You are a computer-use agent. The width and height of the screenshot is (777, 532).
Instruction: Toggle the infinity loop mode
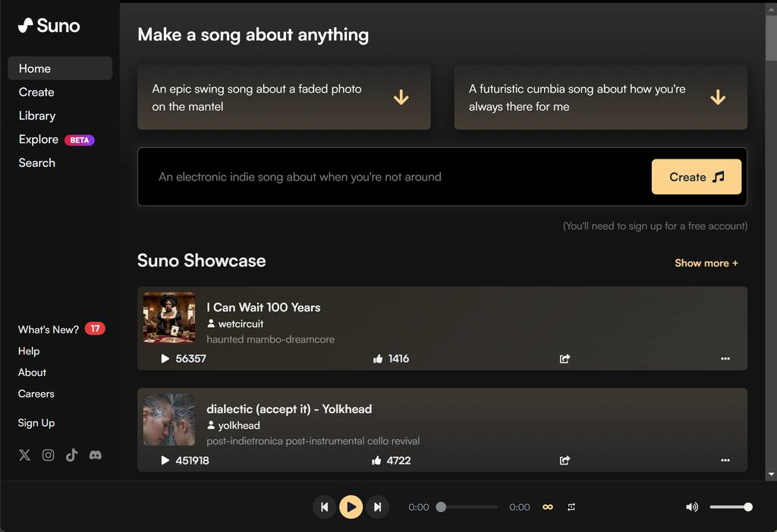[547, 507]
